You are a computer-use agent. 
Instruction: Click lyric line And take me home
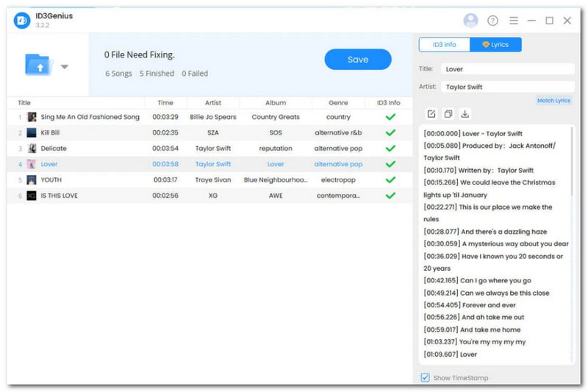coord(472,329)
